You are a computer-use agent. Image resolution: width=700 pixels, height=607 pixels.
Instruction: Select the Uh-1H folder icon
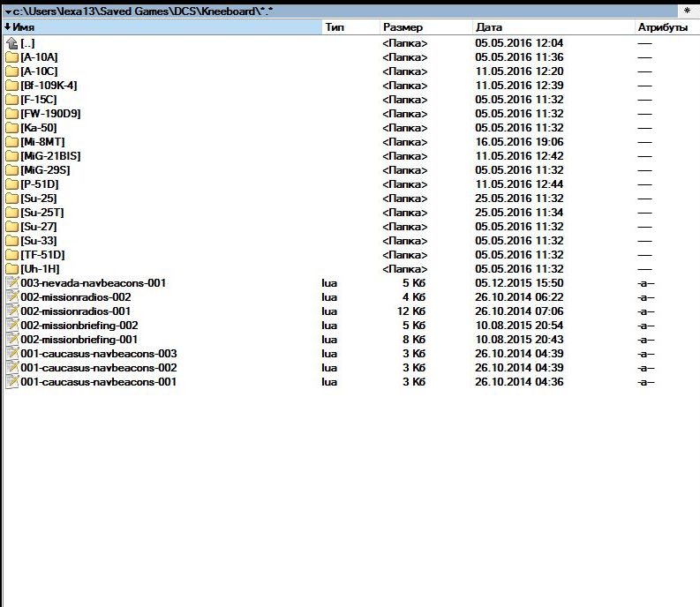12,269
